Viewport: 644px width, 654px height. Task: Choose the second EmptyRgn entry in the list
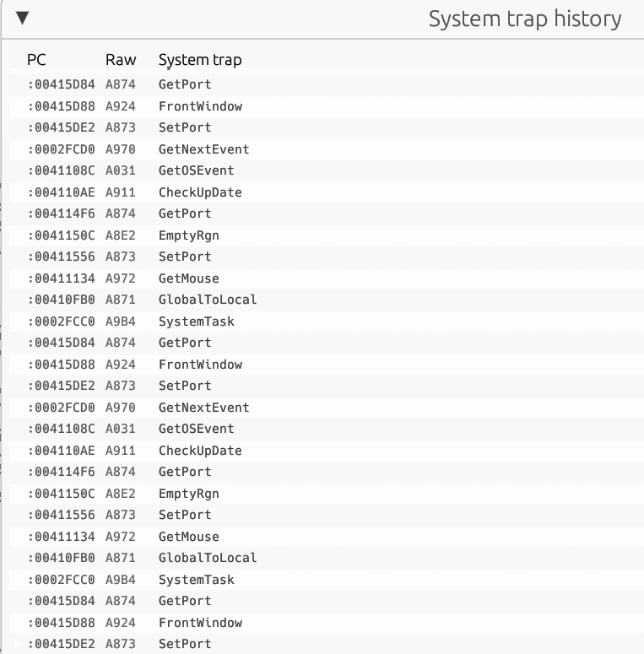326,494
